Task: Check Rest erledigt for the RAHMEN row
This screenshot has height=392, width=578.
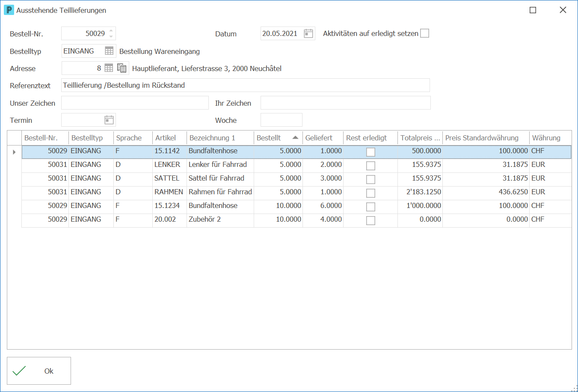Action: [x=371, y=193]
